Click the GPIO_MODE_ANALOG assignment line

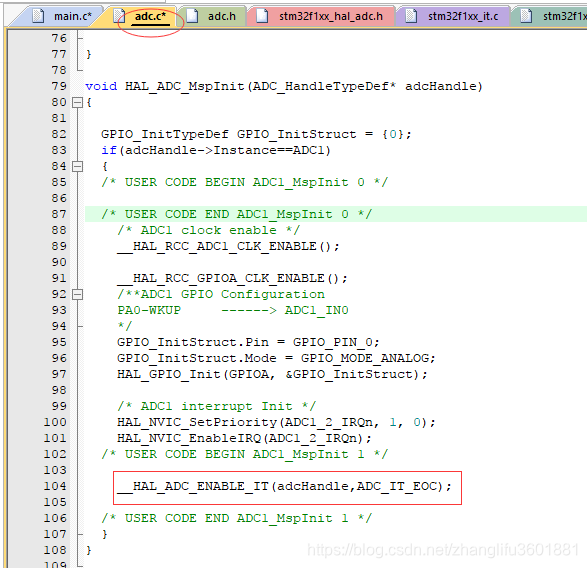click(276, 358)
